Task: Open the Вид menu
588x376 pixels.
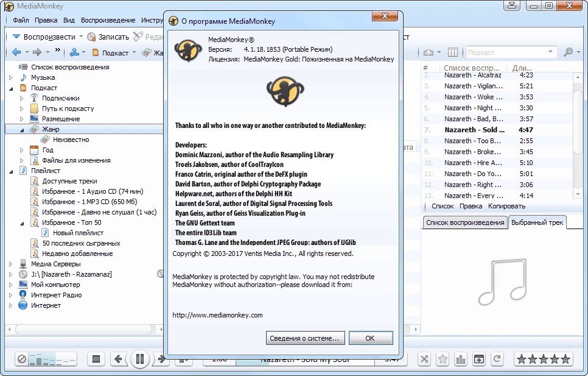Action: tap(69, 20)
